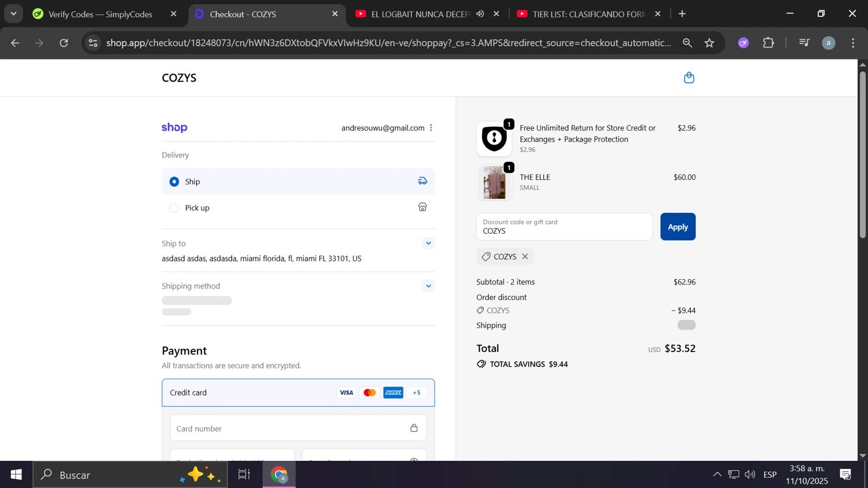Image resolution: width=868 pixels, height=488 pixels.
Task: Open the Windows Start menu
Action: (x=16, y=475)
